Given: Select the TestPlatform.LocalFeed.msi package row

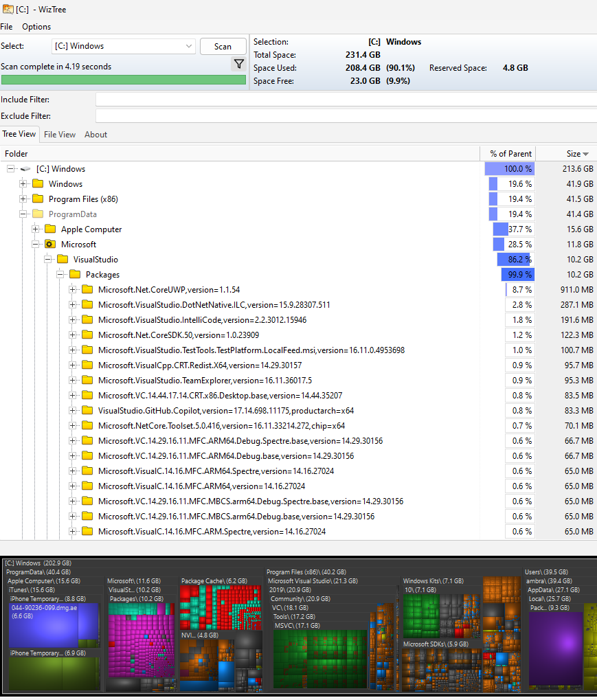Looking at the screenshot, I should 251,350.
